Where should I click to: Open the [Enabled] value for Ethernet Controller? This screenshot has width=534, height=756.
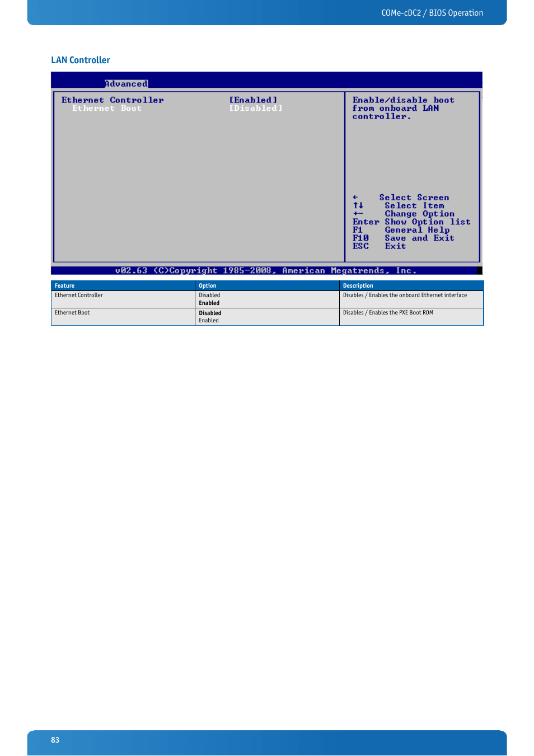[x=253, y=100]
